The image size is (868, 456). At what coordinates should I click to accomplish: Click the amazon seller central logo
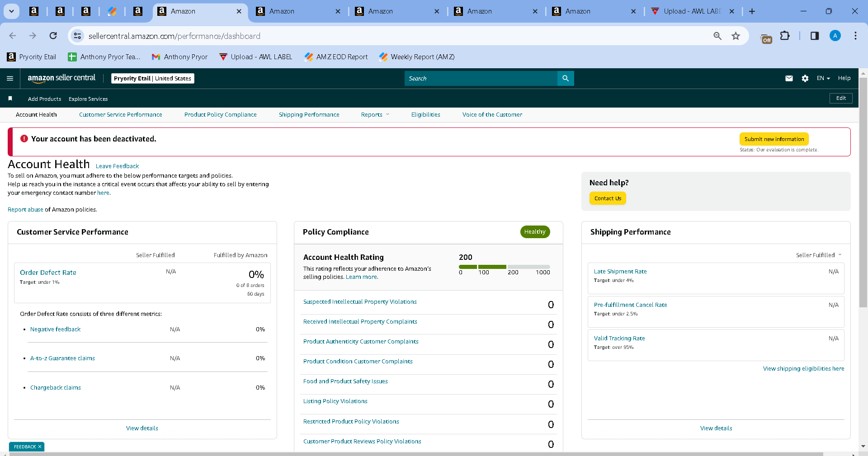(x=61, y=78)
